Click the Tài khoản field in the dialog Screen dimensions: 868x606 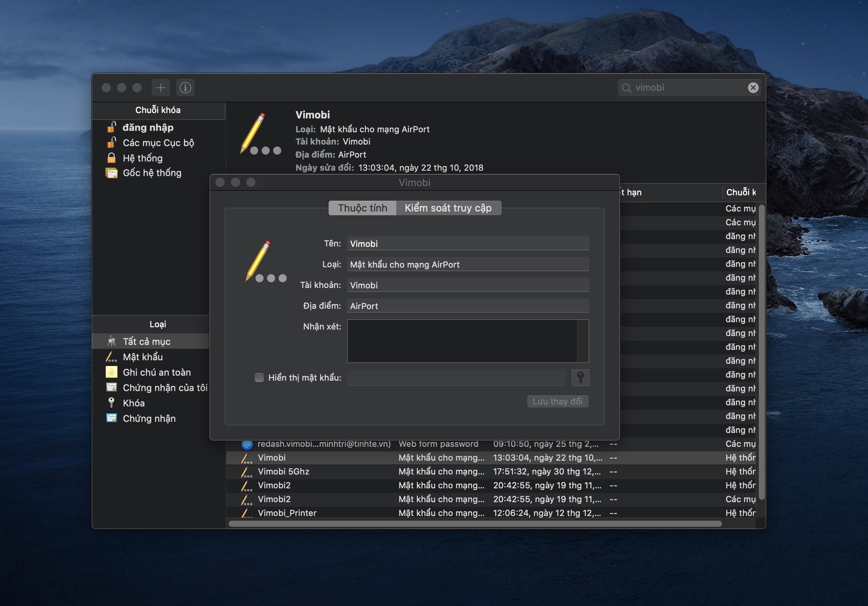point(468,285)
